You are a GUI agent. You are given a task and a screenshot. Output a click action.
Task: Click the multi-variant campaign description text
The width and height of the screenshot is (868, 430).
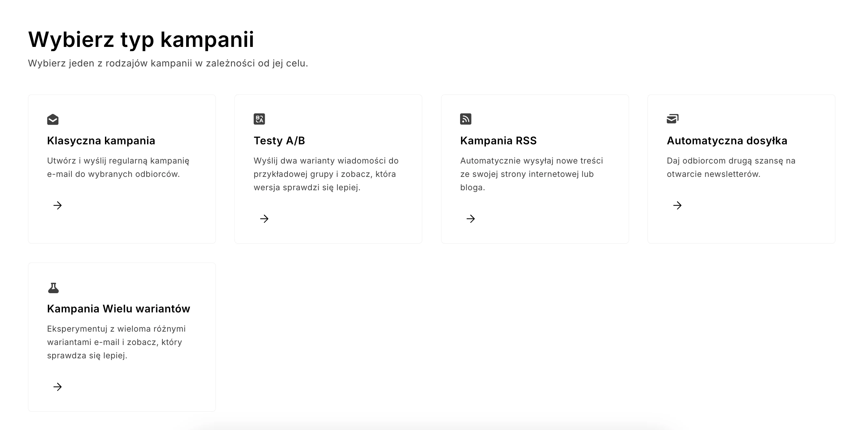116,342
